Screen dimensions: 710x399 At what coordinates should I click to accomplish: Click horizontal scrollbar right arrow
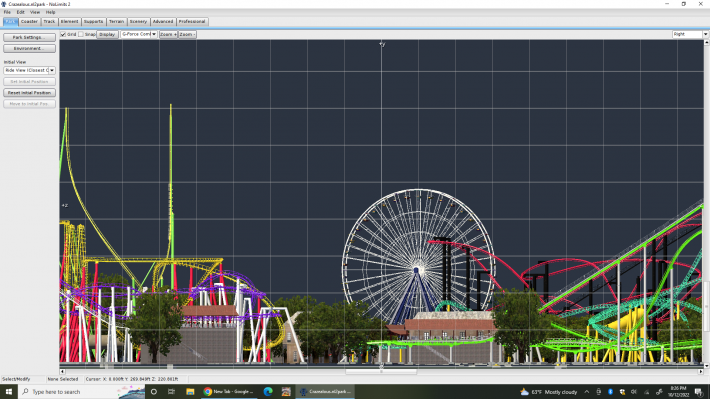(x=700, y=371)
